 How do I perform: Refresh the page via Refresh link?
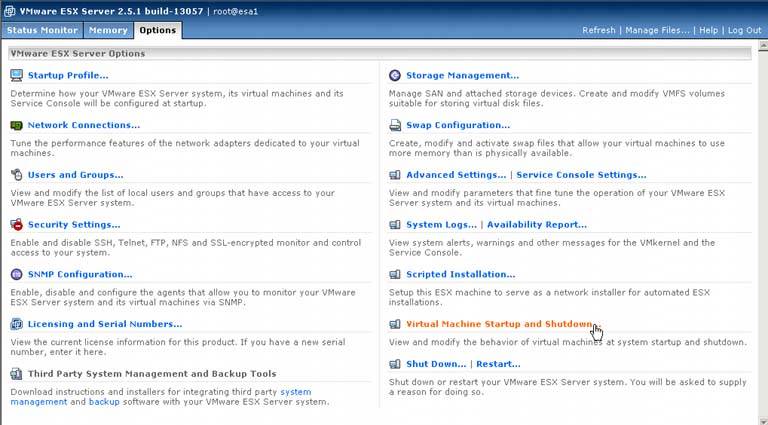coord(598,30)
